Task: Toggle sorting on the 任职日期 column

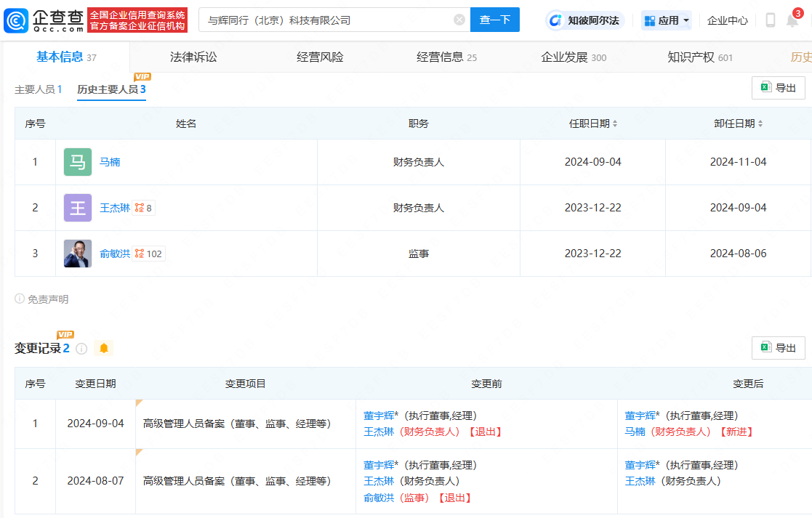Action: (x=616, y=124)
